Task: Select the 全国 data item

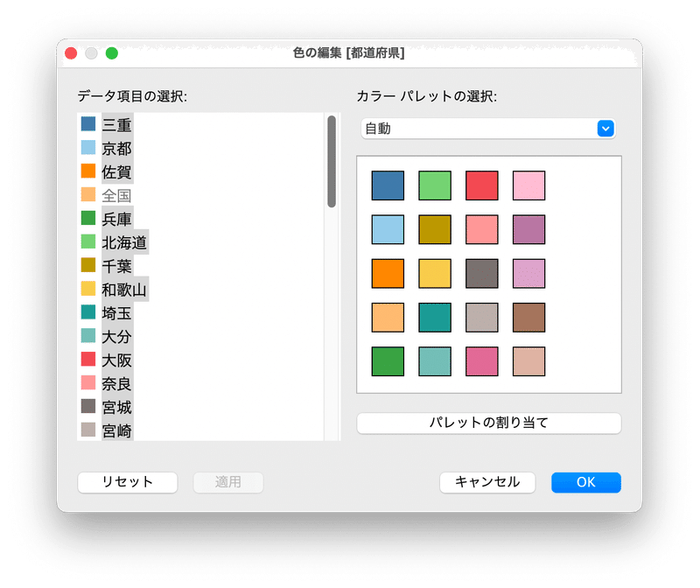Action: (117, 195)
